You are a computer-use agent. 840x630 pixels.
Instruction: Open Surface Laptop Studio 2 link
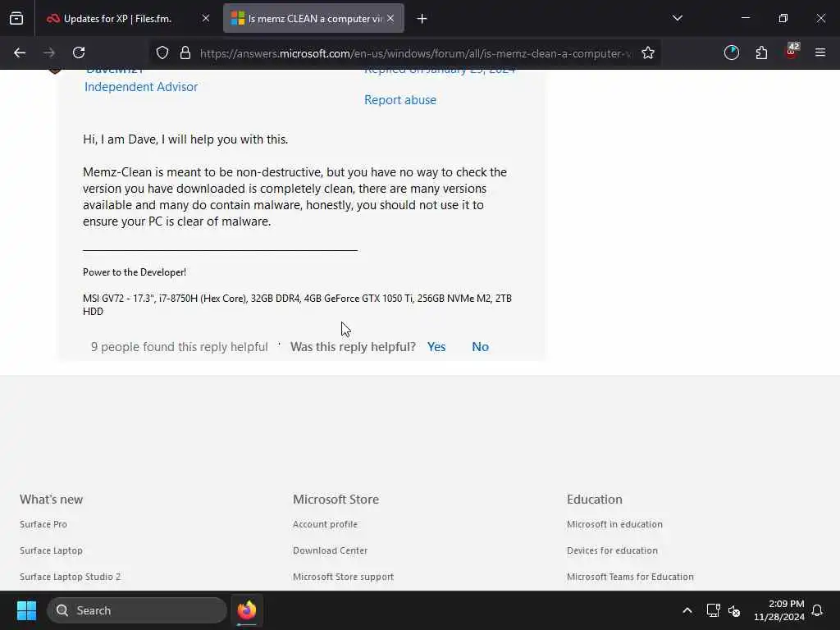pos(71,577)
